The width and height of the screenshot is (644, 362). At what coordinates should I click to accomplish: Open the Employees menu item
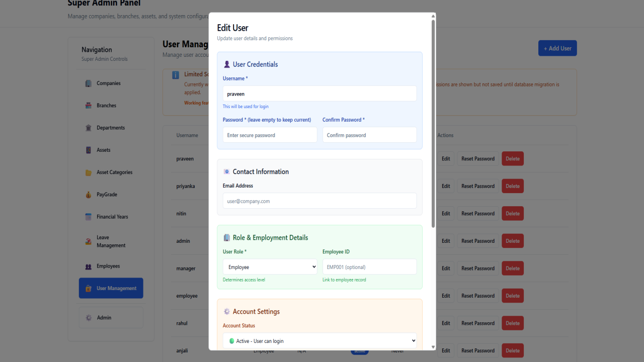click(111, 266)
